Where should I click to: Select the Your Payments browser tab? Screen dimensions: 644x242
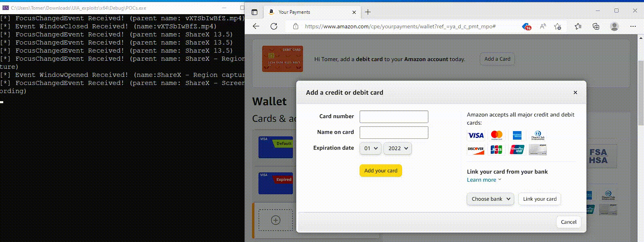(x=307, y=12)
